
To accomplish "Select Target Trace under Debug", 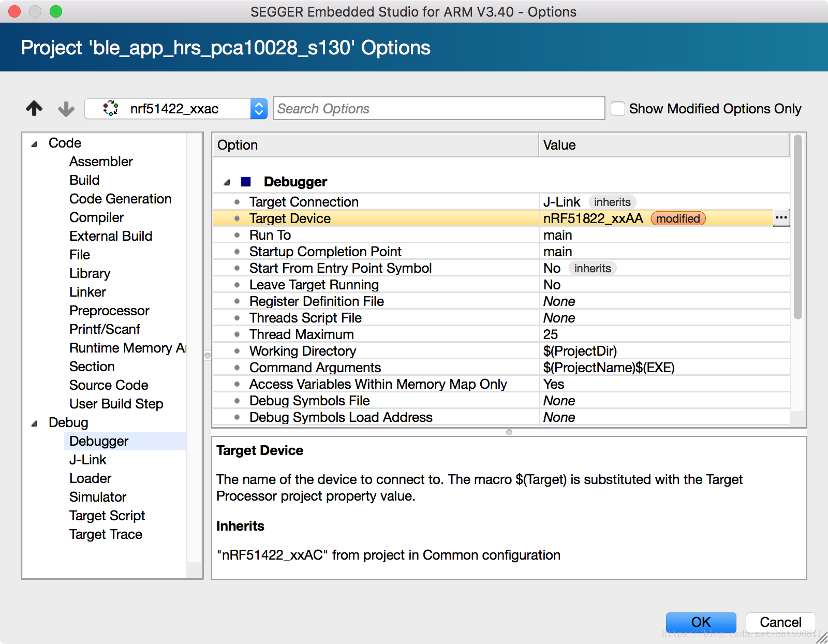I will pos(106,534).
